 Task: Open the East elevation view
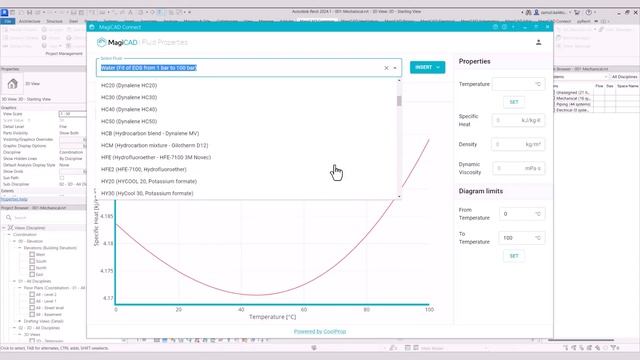point(40,274)
